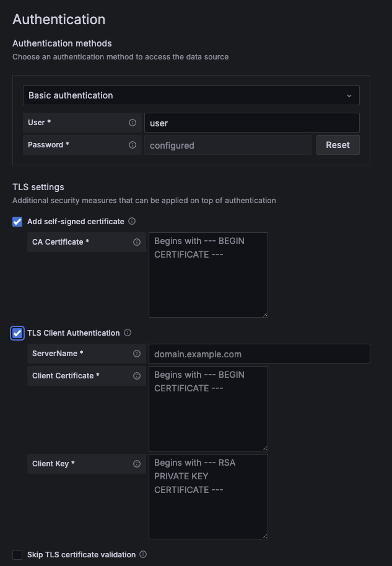Open tooltip icon for Skip TLS certificate validation
392x566 pixels.
(x=142, y=554)
